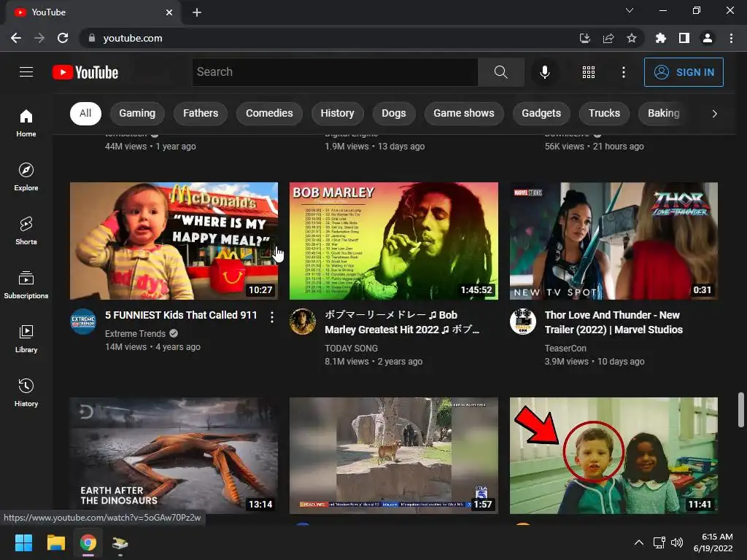Select the Dogs filter chip
The image size is (747, 560).
pos(393,113)
